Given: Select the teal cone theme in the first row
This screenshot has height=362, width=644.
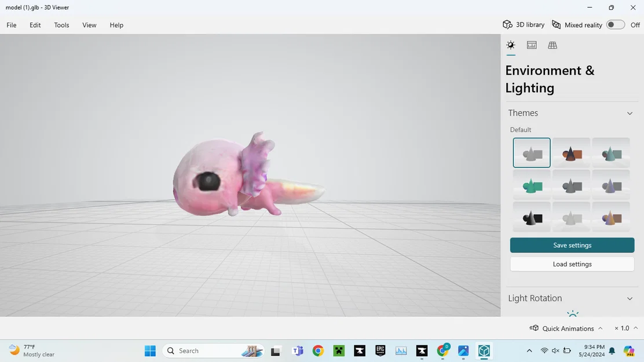Looking at the screenshot, I should (611, 152).
